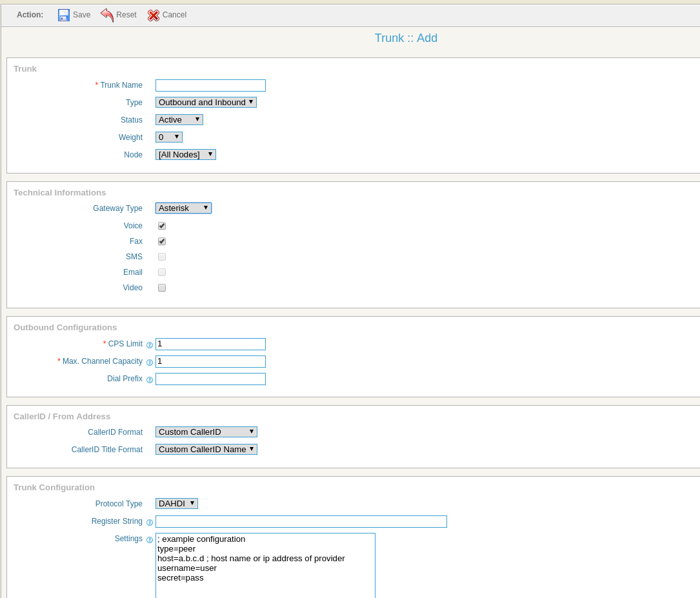Focus the Max. Channel Capacity field

(211, 361)
